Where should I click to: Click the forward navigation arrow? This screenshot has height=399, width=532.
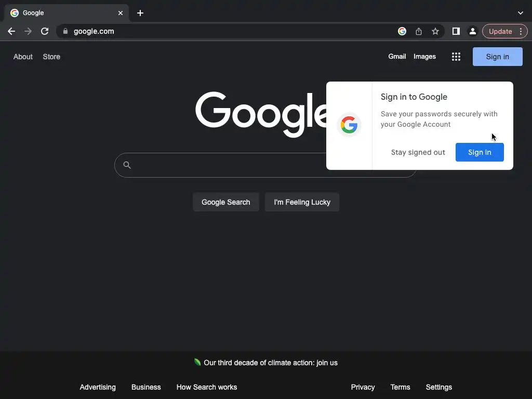click(28, 31)
